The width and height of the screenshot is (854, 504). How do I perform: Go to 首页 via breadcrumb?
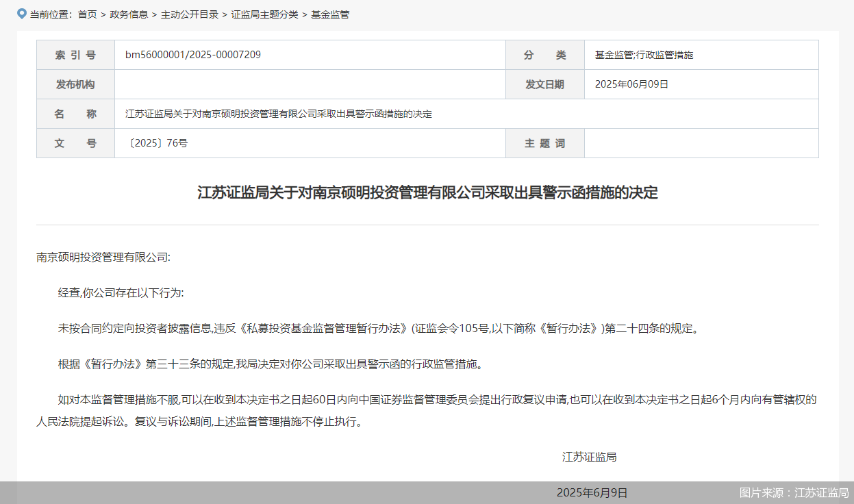[x=87, y=14]
